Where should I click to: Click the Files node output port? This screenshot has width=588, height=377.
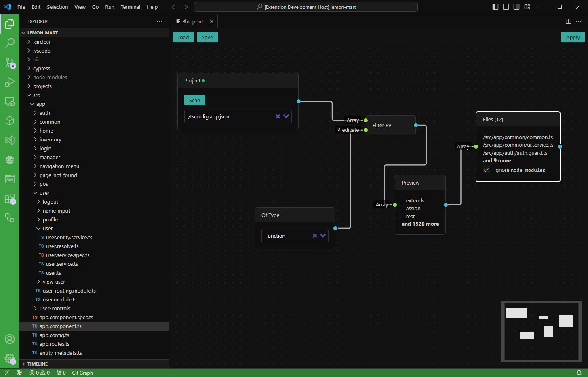pos(560,147)
